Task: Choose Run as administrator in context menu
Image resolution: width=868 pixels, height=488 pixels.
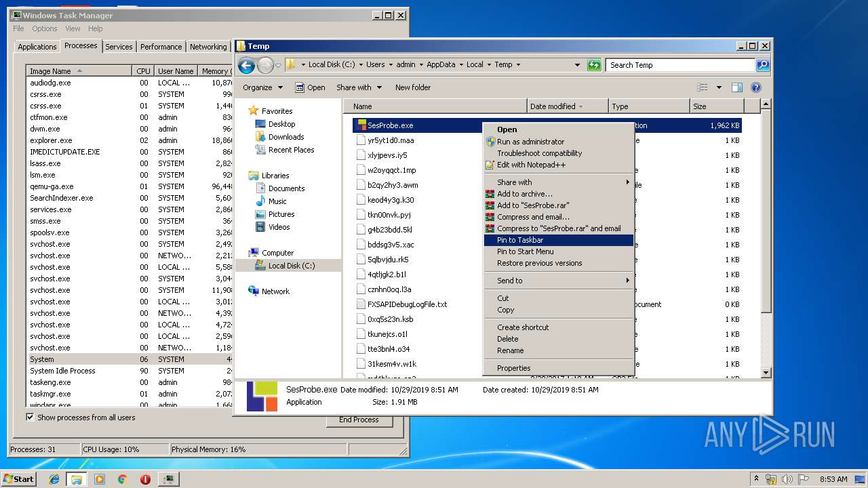Action: tap(559, 142)
